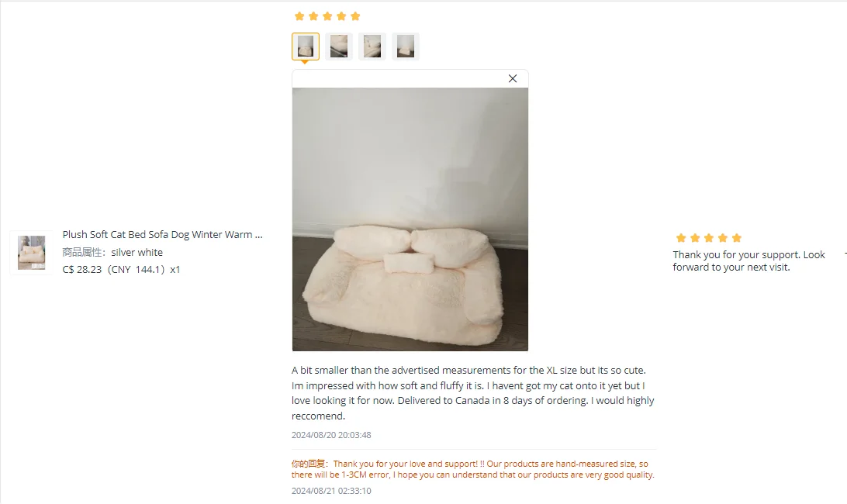The width and height of the screenshot is (847, 504).
Task: Open the product thumbnail beside the title
Action: coord(31,253)
